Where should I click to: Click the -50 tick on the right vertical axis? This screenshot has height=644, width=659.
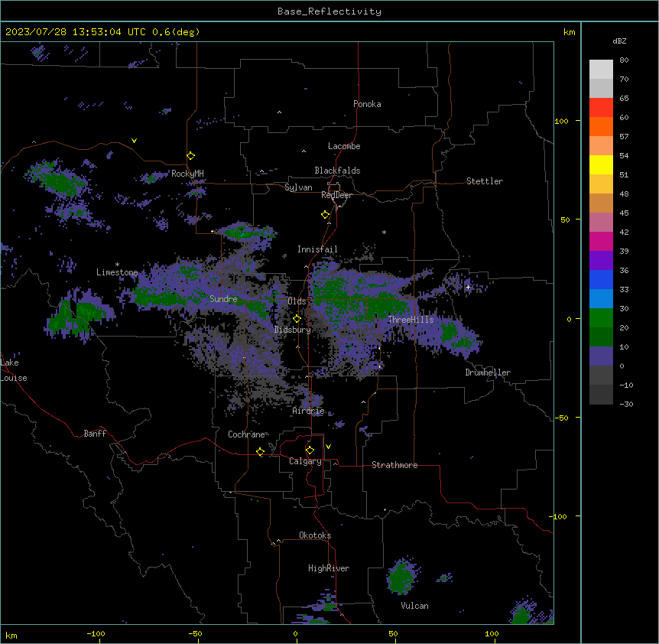tap(561, 418)
